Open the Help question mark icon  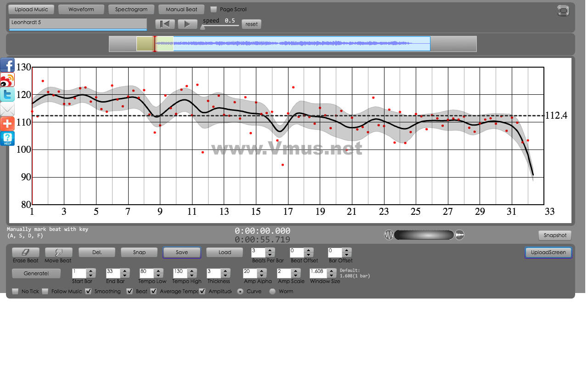tap(7, 139)
